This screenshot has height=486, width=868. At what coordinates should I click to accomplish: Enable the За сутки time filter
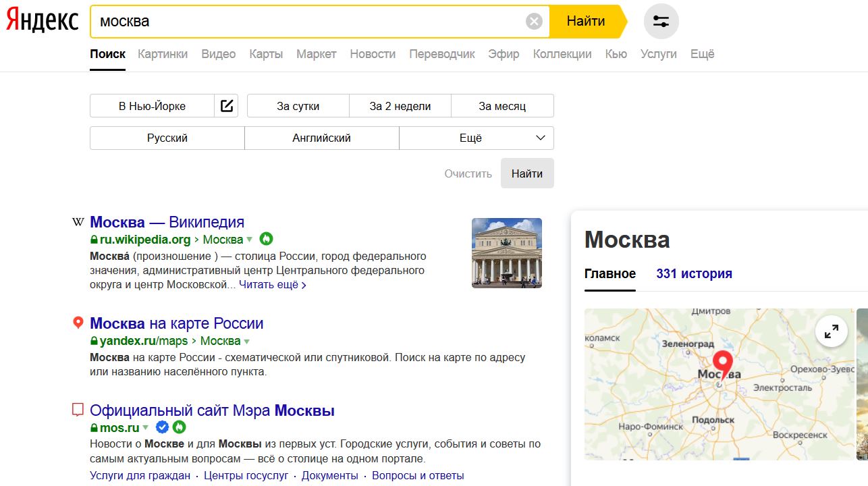click(298, 106)
